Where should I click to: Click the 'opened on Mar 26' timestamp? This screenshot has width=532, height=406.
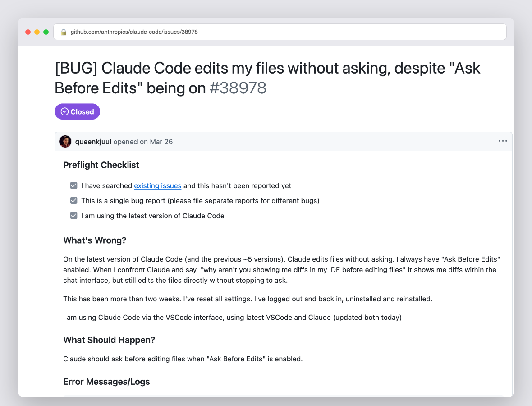point(143,142)
